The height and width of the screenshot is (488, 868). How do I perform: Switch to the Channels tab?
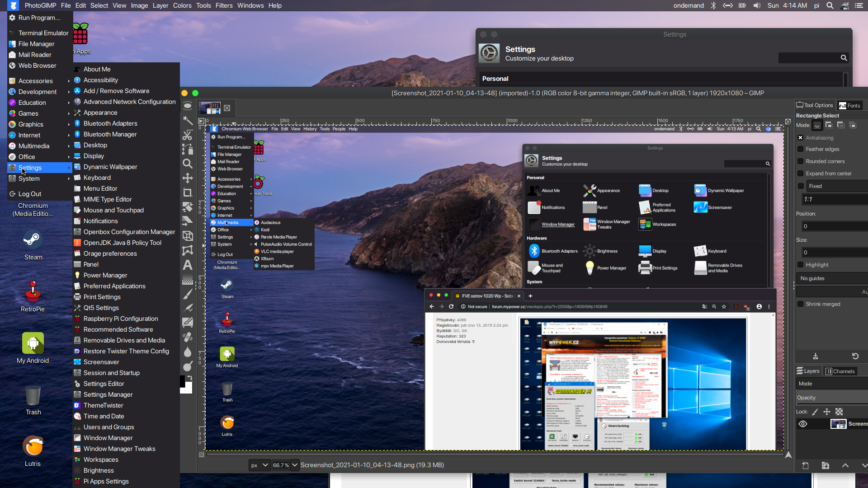(x=840, y=371)
